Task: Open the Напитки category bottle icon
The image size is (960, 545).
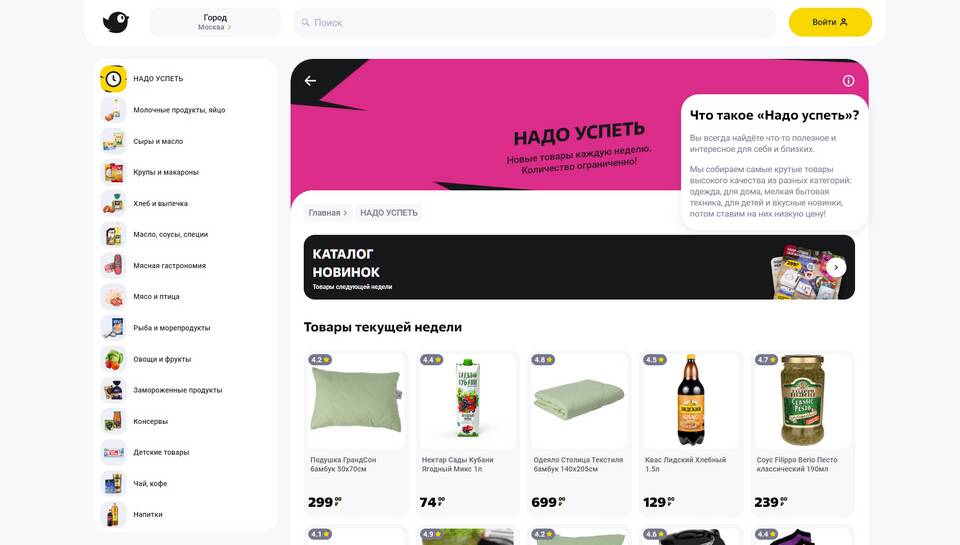Action: tap(113, 514)
